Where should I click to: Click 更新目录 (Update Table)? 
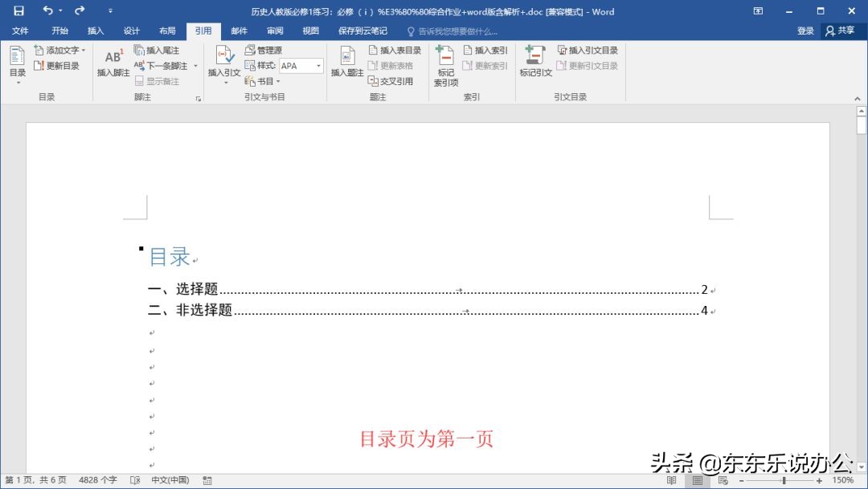[x=58, y=65]
